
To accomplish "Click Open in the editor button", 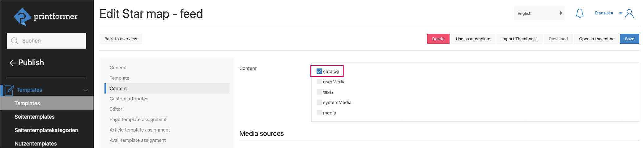I will (x=596, y=39).
